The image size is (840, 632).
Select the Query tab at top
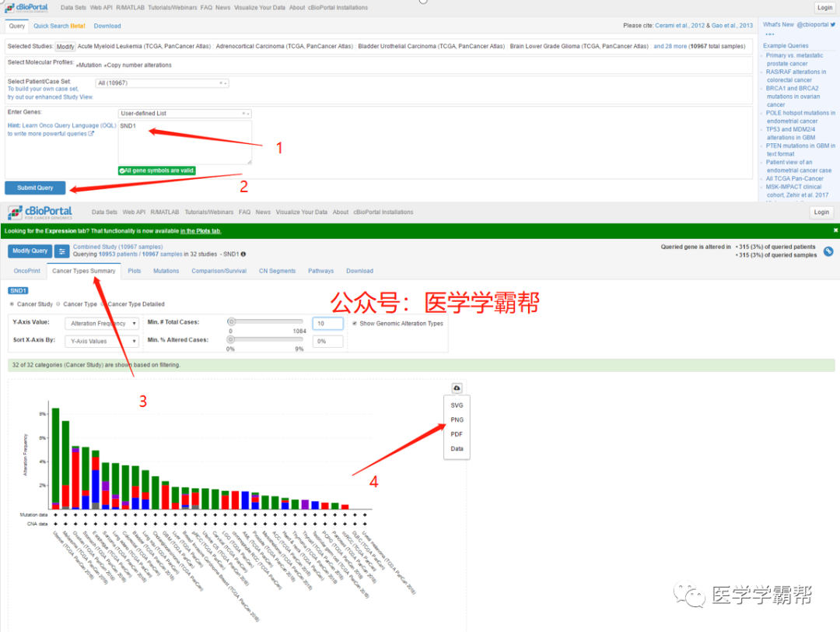[16, 26]
